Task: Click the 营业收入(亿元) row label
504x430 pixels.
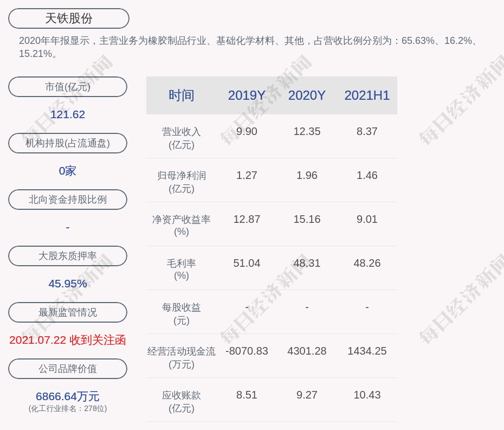Action: point(182,138)
